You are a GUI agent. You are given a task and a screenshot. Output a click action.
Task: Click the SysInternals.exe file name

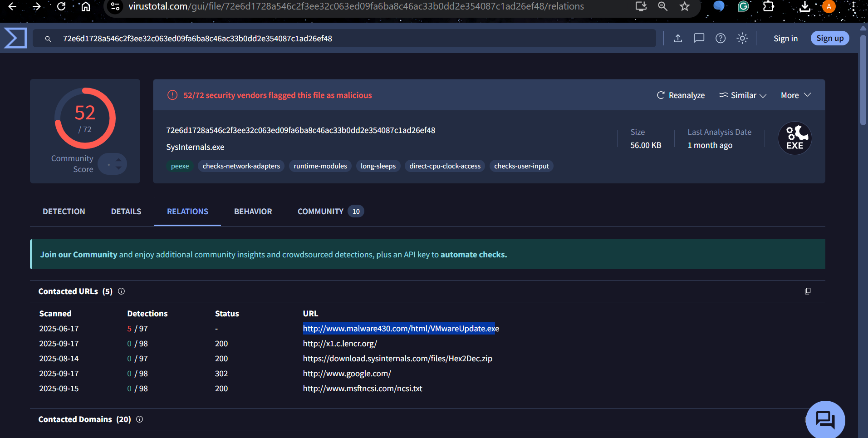pyautogui.click(x=195, y=147)
